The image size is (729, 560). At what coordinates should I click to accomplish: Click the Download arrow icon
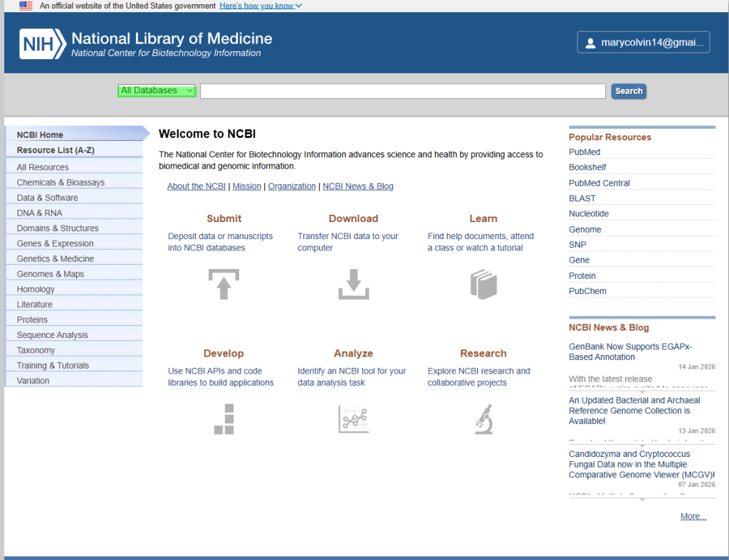(x=353, y=284)
